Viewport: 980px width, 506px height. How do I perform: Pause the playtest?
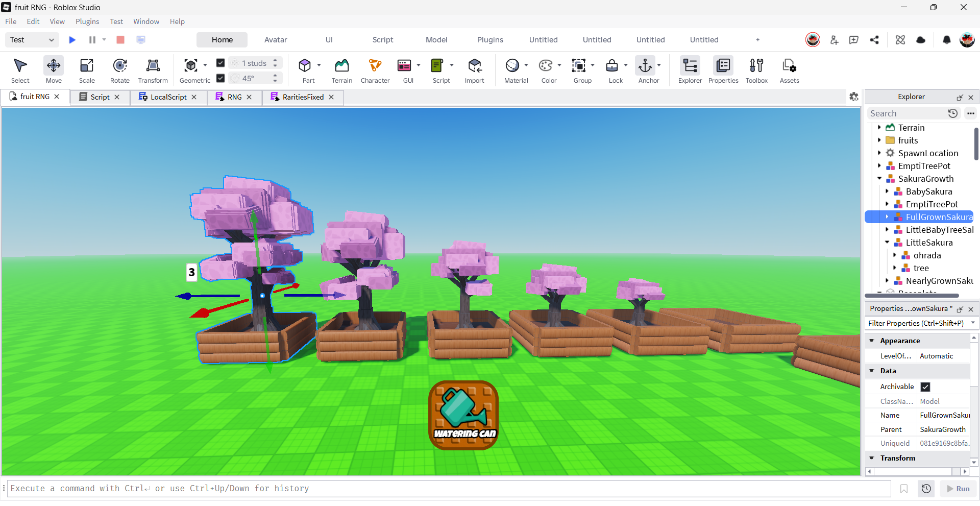92,40
